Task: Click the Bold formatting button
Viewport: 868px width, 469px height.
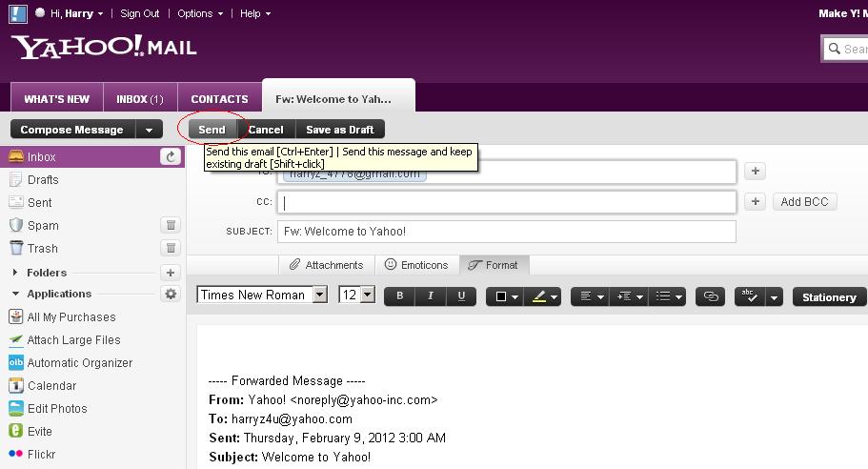Action: [x=399, y=296]
